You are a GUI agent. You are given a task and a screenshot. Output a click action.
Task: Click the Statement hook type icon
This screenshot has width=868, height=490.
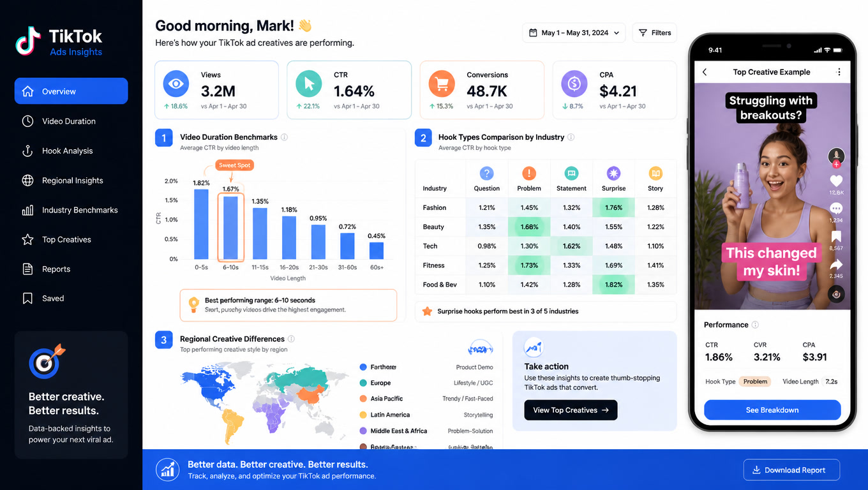pos(571,173)
